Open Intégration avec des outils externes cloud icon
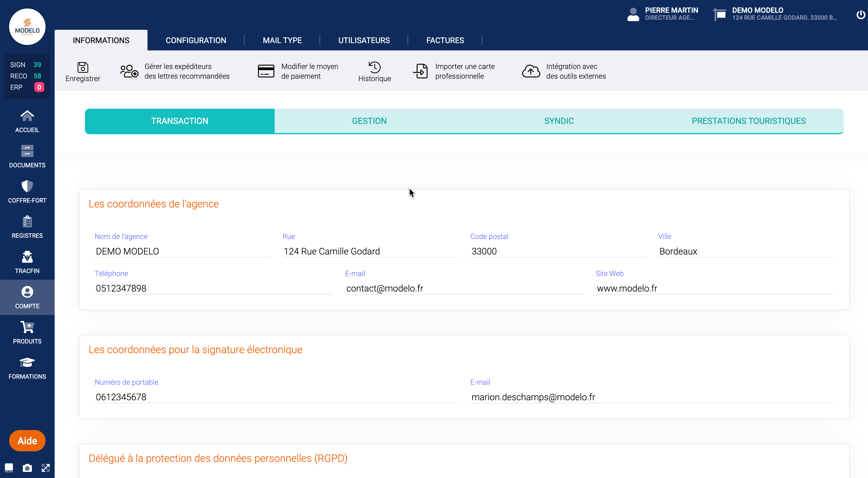Image resolution: width=868 pixels, height=478 pixels. [x=531, y=71]
